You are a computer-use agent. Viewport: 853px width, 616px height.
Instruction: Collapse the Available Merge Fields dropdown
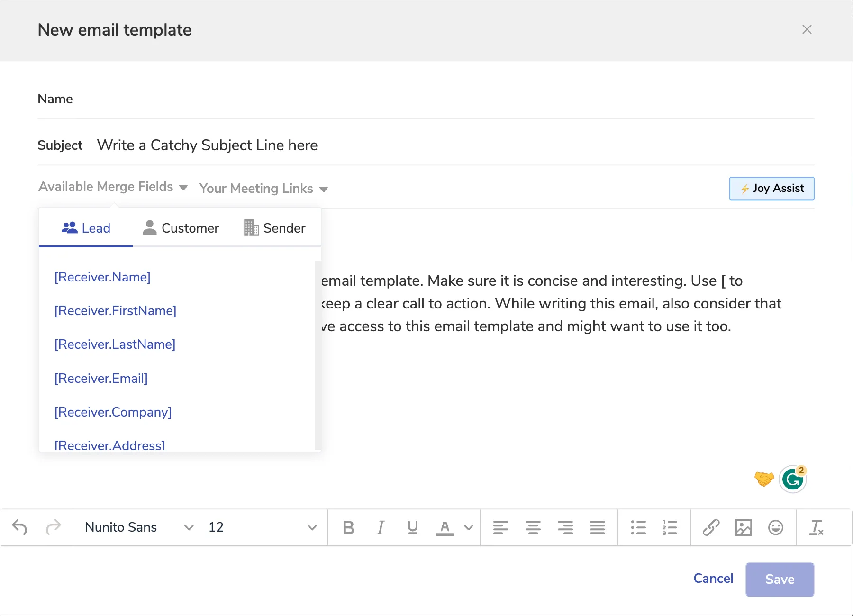pyautogui.click(x=113, y=187)
